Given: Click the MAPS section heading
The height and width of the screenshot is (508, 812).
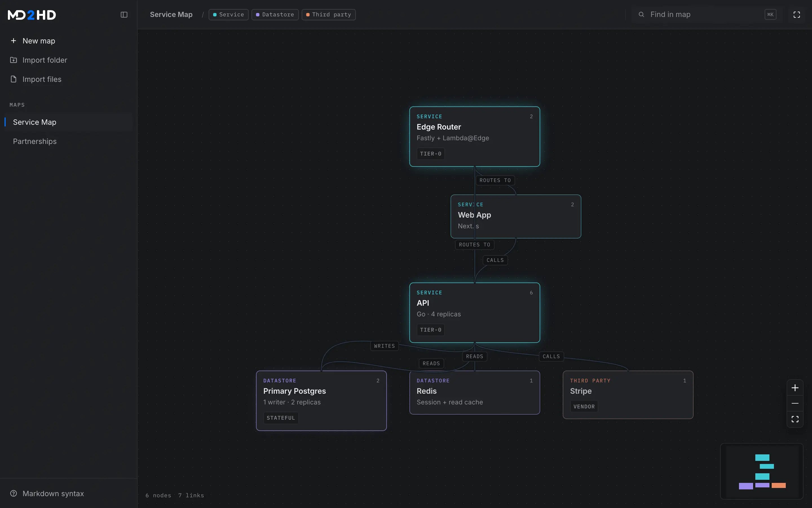Looking at the screenshot, I should click(17, 105).
